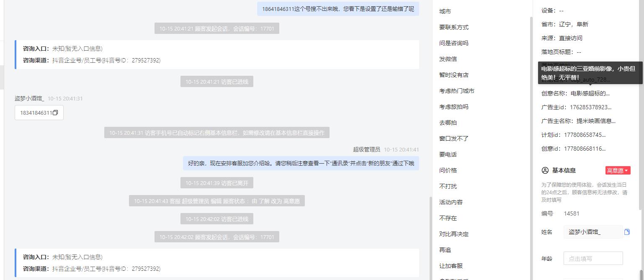The width and height of the screenshot is (644, 280).
Task: Select the 让加客服 reply
Action: pyautogui.click(x=451, y=266)
